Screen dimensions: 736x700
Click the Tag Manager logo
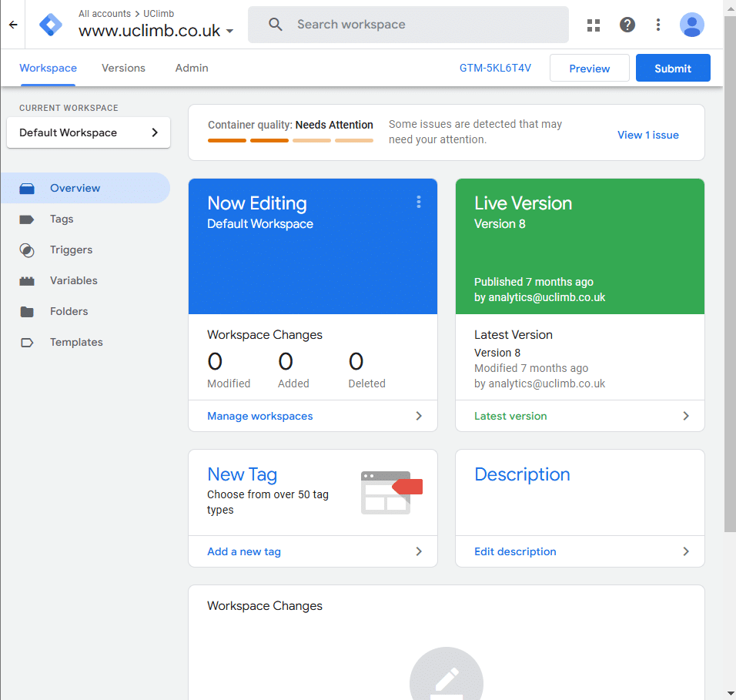[50, 25]
